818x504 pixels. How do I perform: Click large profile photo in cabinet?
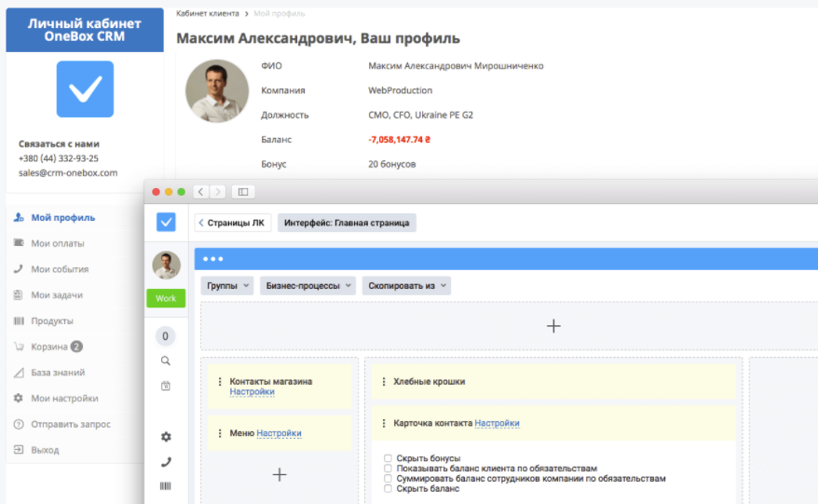[217, 90]
